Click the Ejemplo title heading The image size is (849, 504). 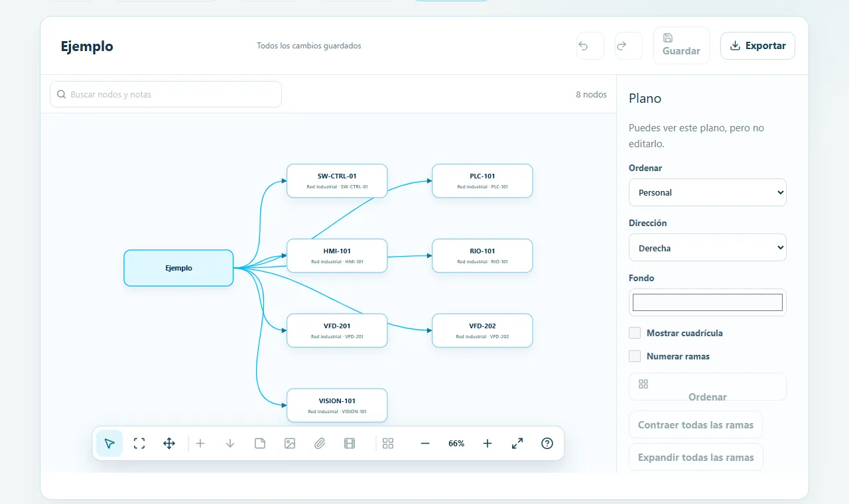(x=87, y=46)
